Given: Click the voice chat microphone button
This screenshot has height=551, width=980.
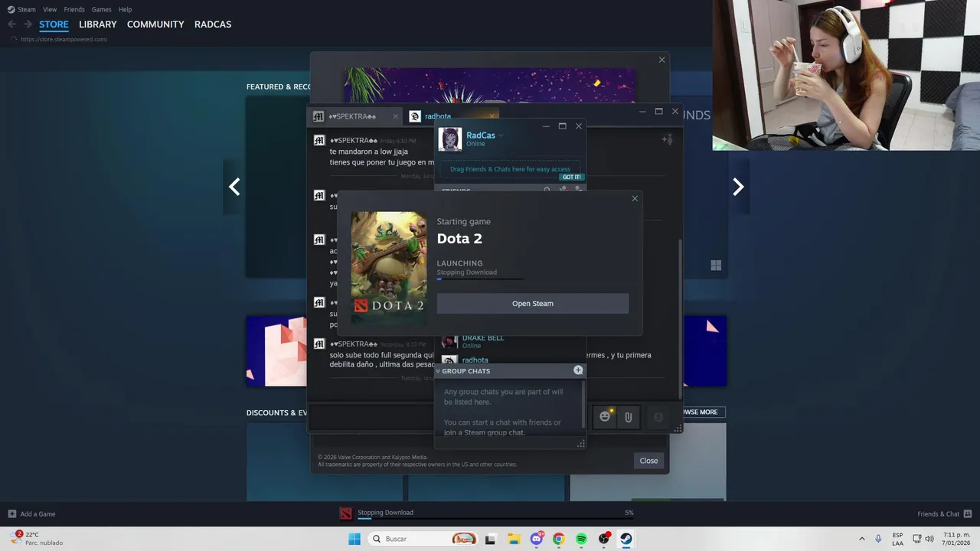Looking at the screenshot, I should [658, 417].
